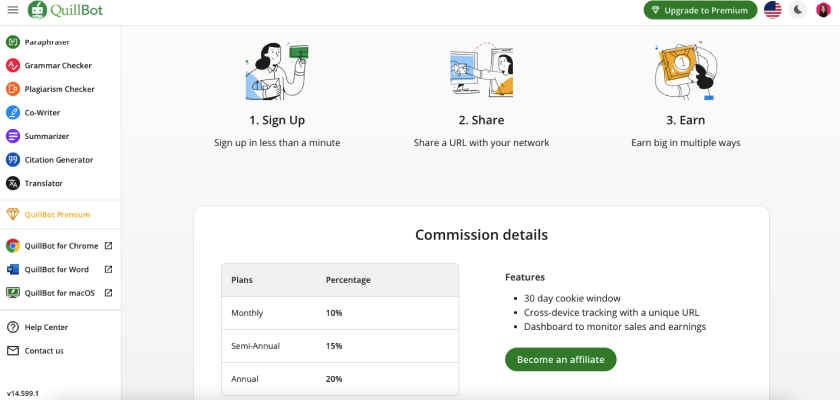Open QuillBot for Word external link
This screenshot has height=400, width=840.
108,269
